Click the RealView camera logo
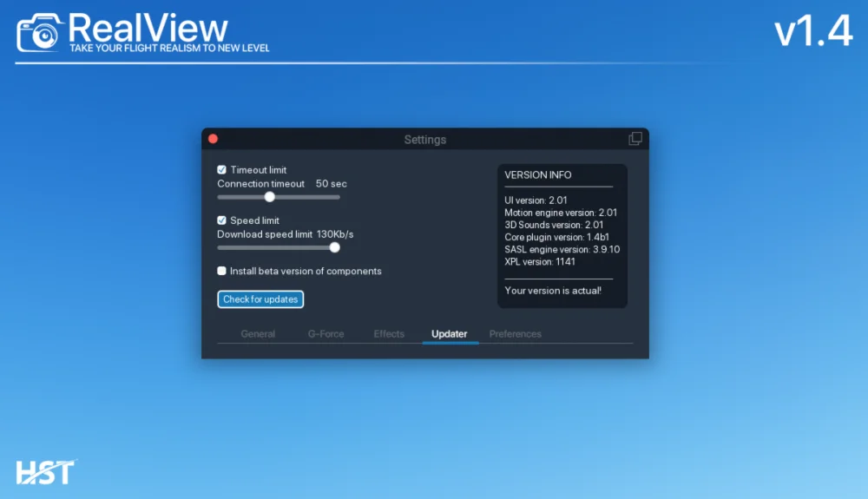 tap(39, 33)
